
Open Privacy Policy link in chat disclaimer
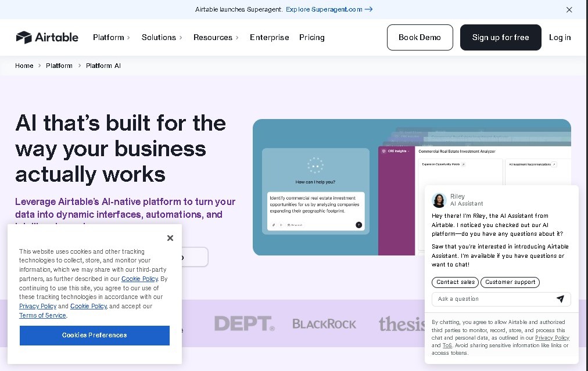pos(552,338)
